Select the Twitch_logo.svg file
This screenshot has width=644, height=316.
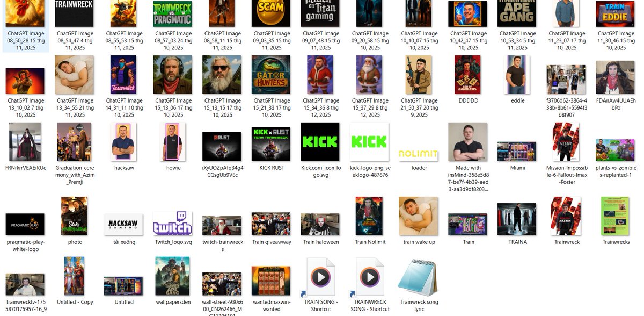pos(173,223)
